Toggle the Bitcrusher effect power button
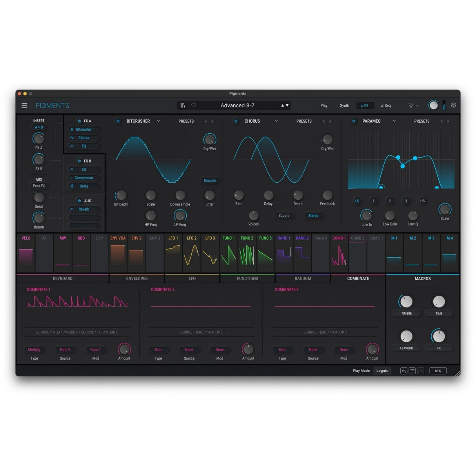This screenshot has width=476, height=476. pyautogui.click(x=118, y=121)
